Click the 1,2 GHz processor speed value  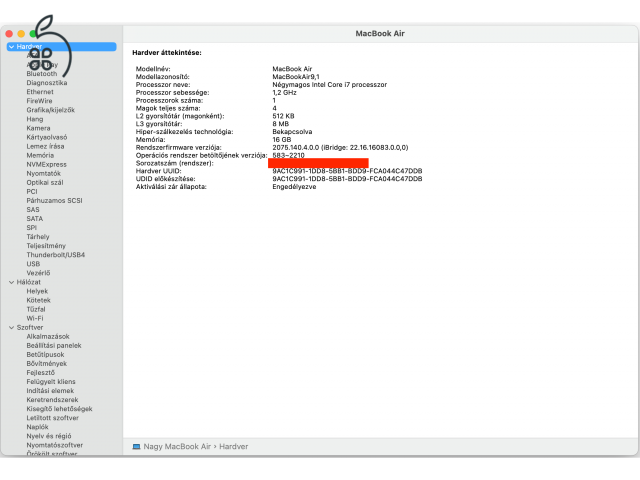point(284,92)
